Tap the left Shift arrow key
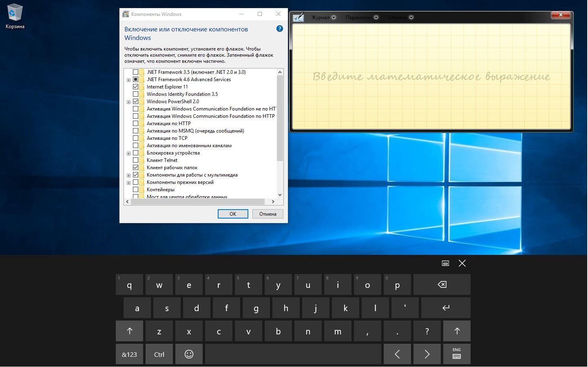Viewport: 588px width, 367px height. [129, 331]
